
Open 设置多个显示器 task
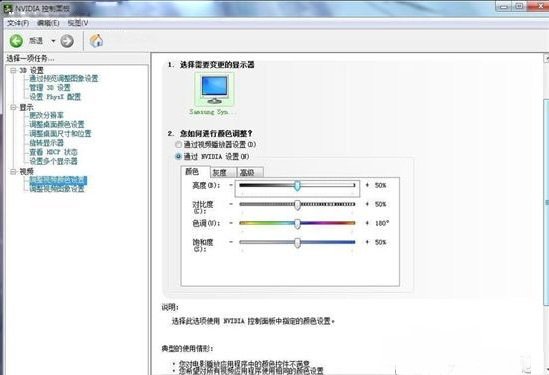click(53, 161)
